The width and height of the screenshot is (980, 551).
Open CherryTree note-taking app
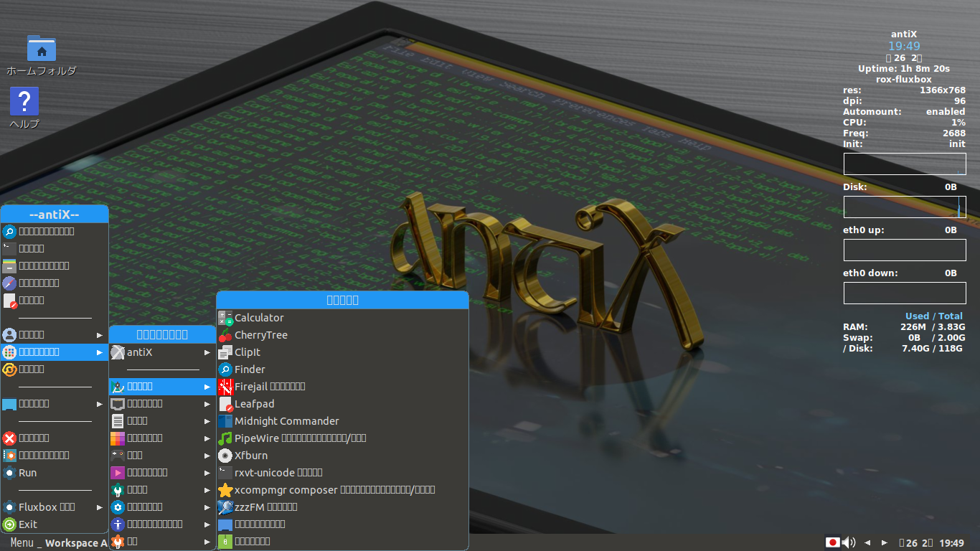pos(342,335)
